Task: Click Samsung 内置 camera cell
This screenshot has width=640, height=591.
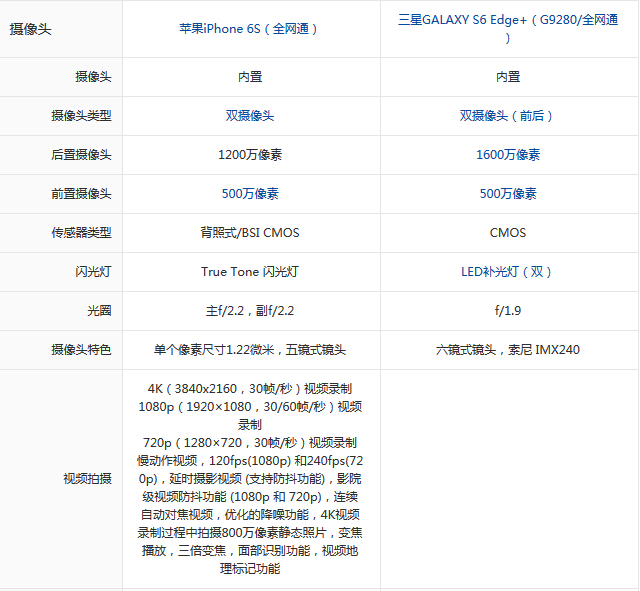Action: coord(508,77)
